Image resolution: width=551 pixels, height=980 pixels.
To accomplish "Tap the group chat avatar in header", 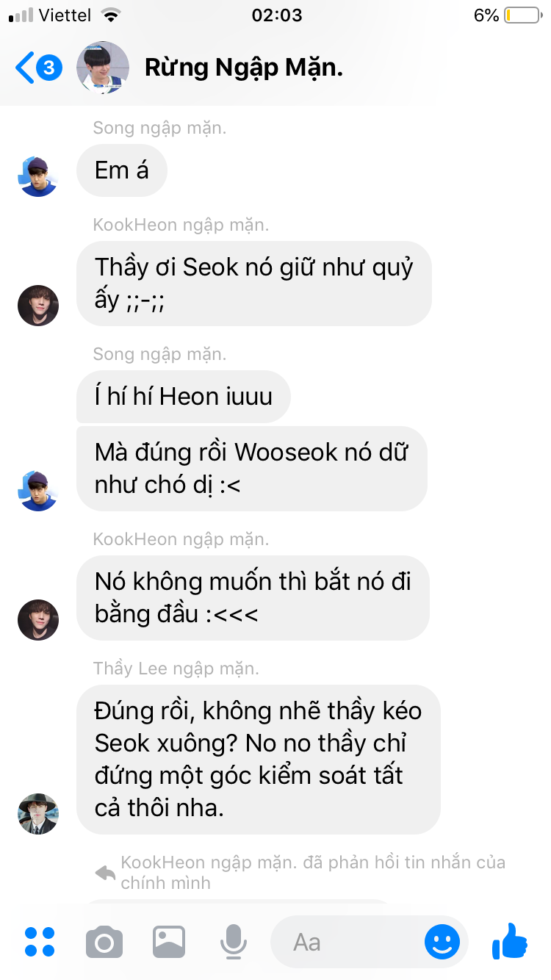I will [103, 68].
